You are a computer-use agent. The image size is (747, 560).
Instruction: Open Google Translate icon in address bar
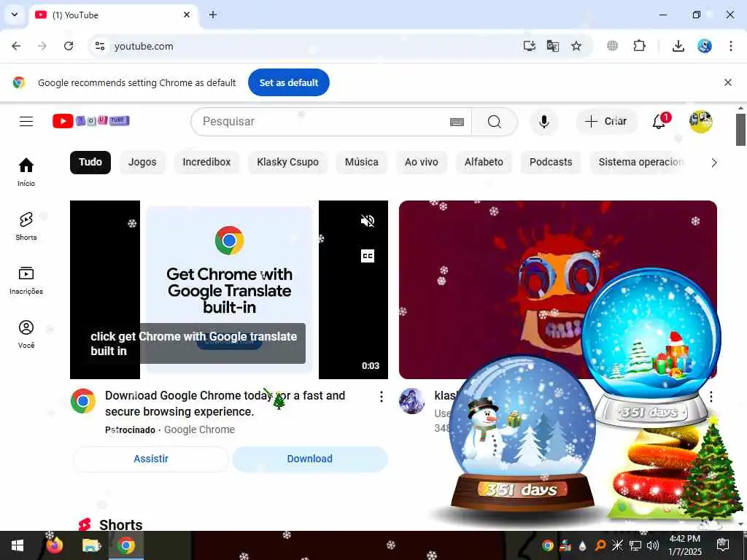pyautogui.click(x=553, y=46)
